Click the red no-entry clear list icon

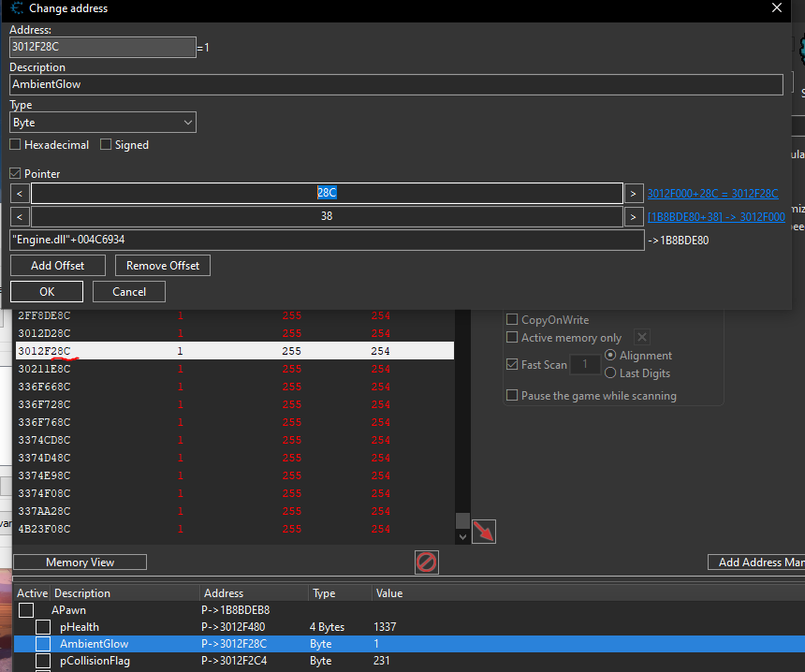427,562
